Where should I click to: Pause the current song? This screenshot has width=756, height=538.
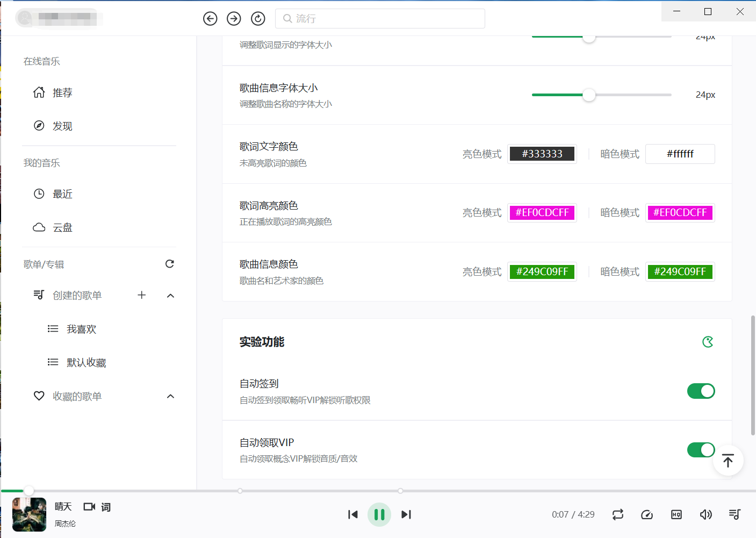[x=379, y=514]
